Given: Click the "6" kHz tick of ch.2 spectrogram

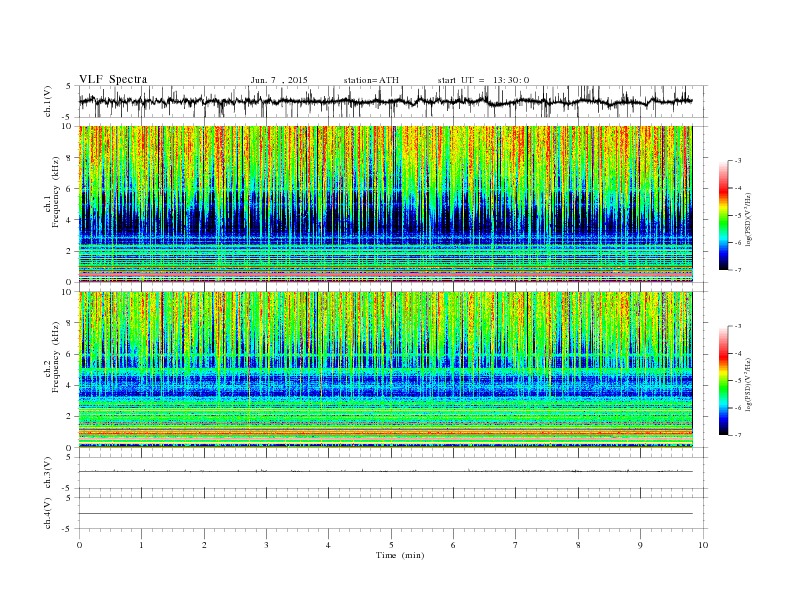Looking at the screenshot, I should click(70, 354).
